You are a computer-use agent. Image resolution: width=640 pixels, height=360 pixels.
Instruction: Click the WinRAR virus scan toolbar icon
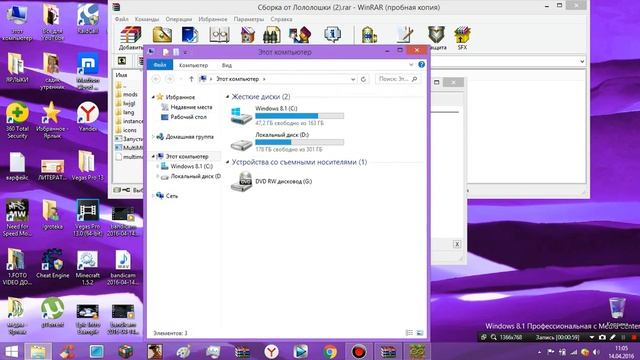tap(369, 35)
